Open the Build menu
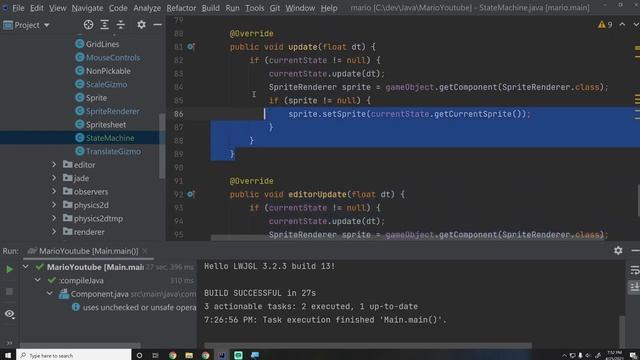This screenshot has width=640, height=360. point(210,8)
